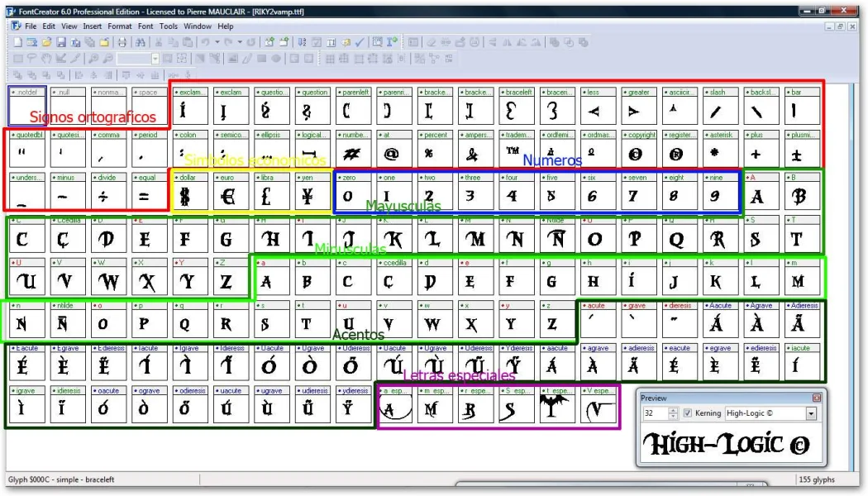Select the lowercase ccedilla glyph cell

(x=394, y=276)
